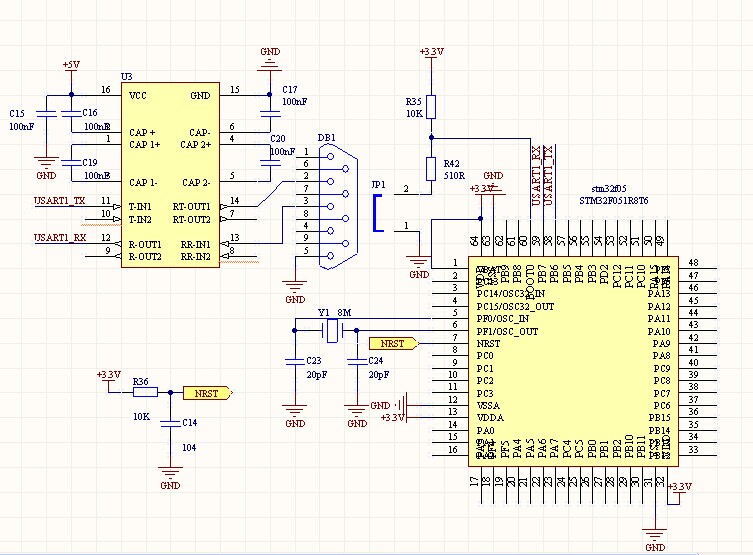
Task: Click the NRST port at MCU pin 7
Action: point(394,343)
